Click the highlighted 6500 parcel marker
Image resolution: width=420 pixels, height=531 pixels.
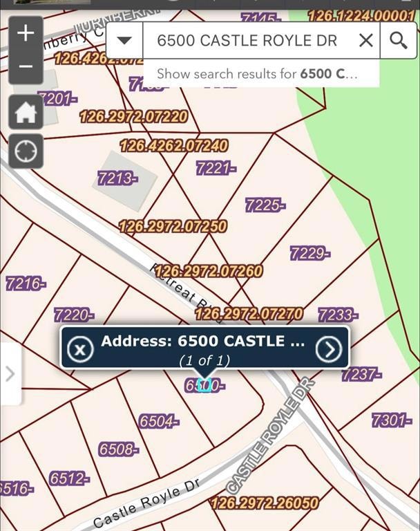coord(204,385)
